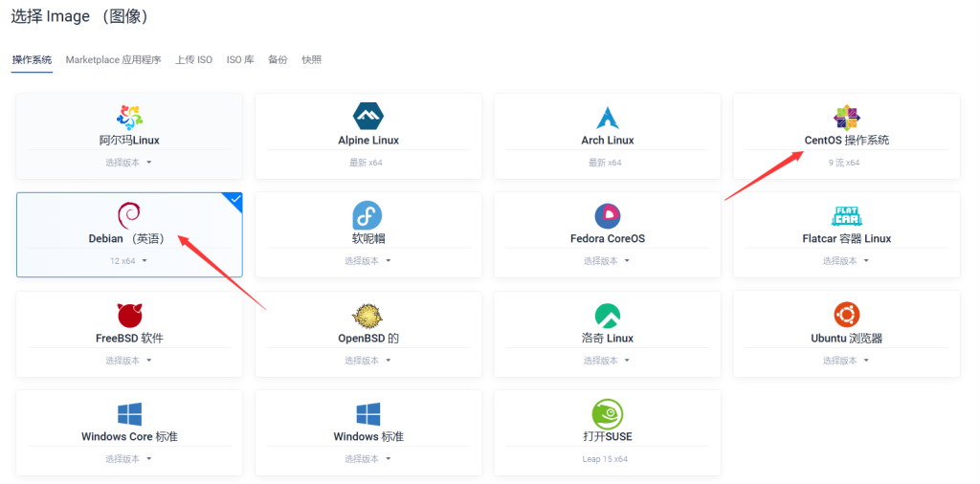980x484 pixels.
Task: Click the 选择 Image（图像）heading
Action: [80, 17]
